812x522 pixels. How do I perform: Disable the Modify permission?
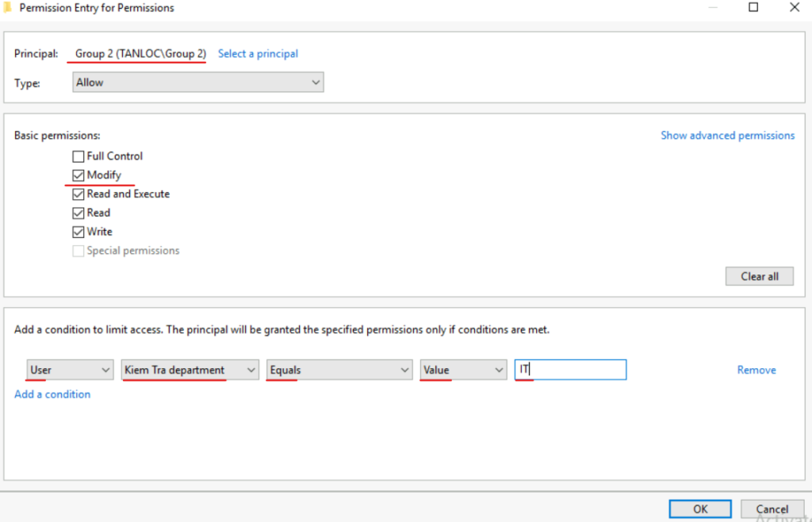pyautogui.click(x=78, y=175)
